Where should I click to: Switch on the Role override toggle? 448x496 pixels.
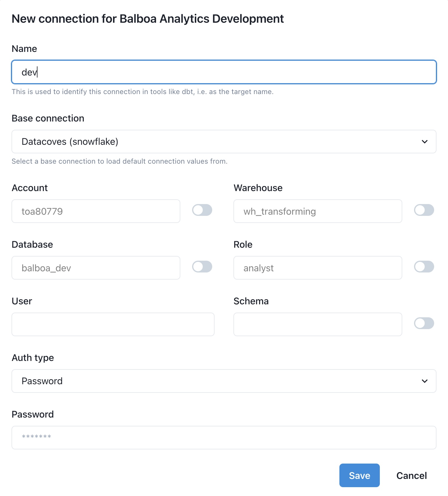tap(424, 267)
